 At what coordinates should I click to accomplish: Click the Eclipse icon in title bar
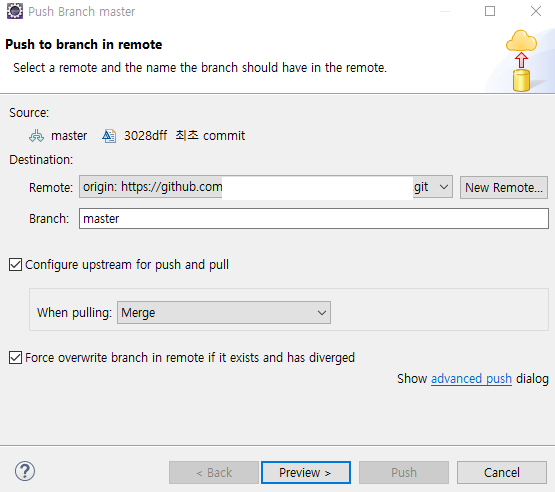click(x=15, y=11)
